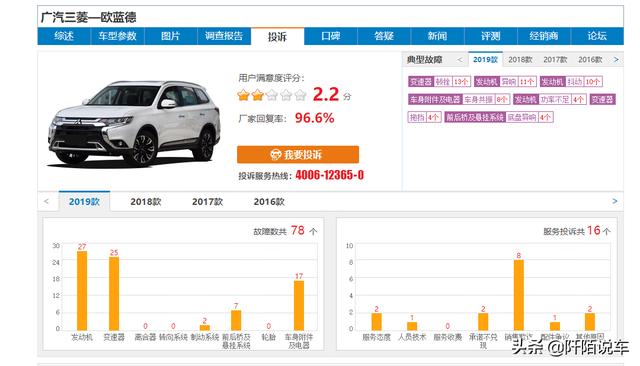This screenshot has width=640, height=366.
Task: Click the orange 我要投诉 button
Action: [298, 155]
